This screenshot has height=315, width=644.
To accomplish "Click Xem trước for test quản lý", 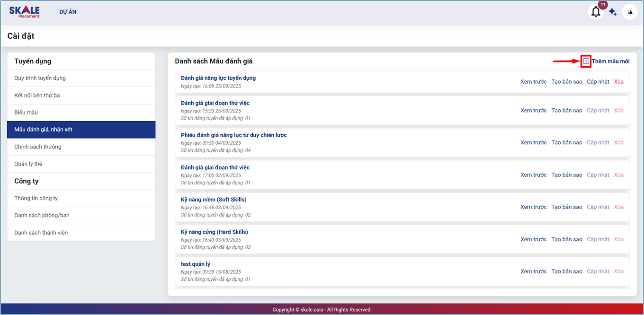I will click(x=533, y=271).
